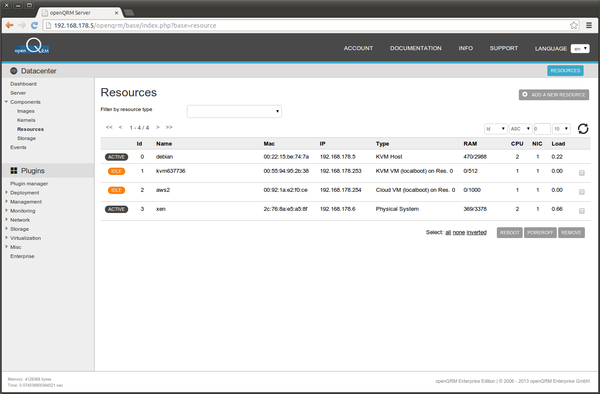This screenshot has width=600, height=394.
Task: Click the browser forward arrow
Action: tap(22, 25)
